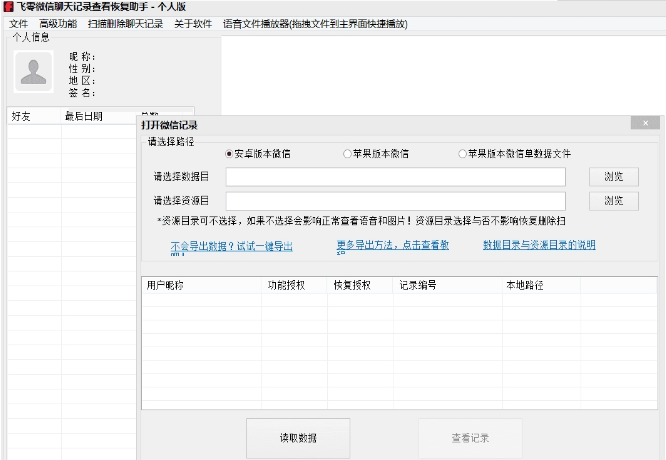This screenshot has width=666, height=460.
Task: Click the data directory input field
Action: tap(395, 177)
